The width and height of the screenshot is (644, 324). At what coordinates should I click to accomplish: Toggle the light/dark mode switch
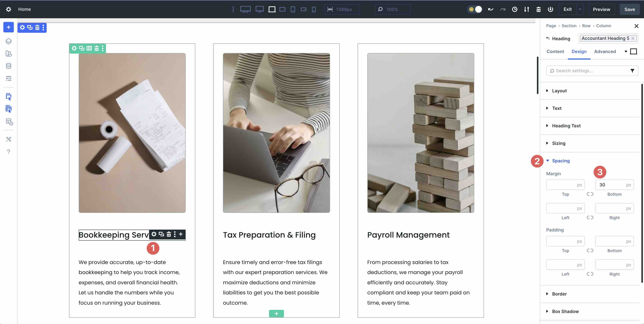tap(475, 9)
